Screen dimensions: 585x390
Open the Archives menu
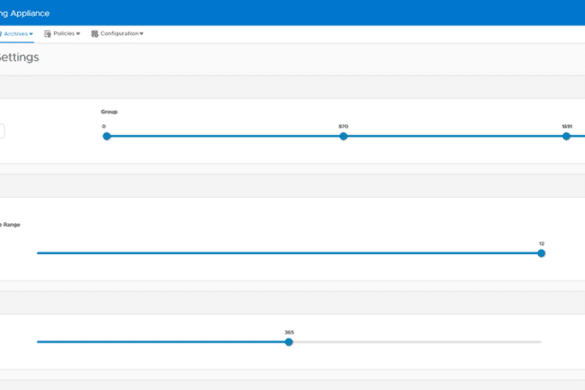point(16,34)
